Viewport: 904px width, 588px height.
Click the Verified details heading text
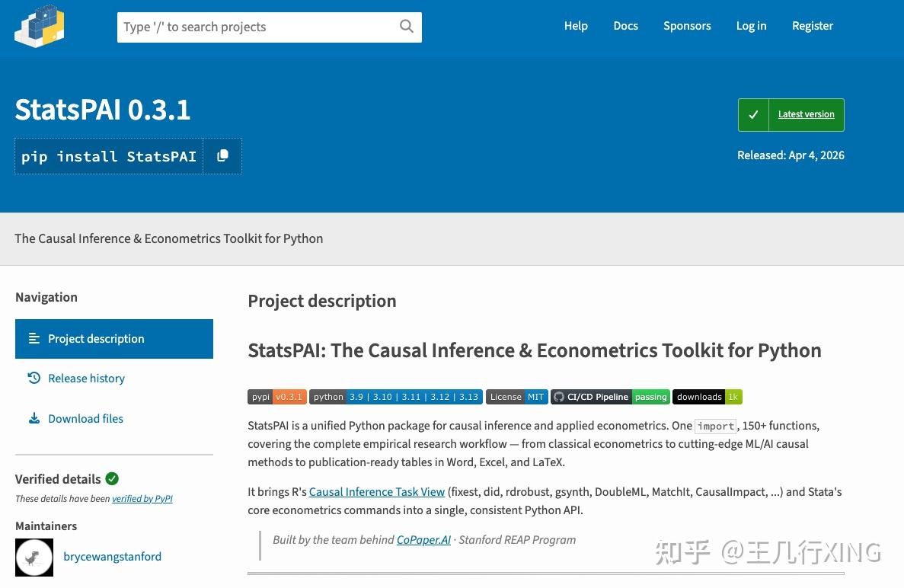tap(58, 479)
